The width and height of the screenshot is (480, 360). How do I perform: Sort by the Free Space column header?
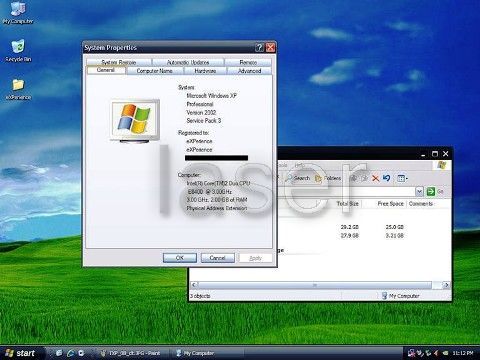tap(391, 203)
